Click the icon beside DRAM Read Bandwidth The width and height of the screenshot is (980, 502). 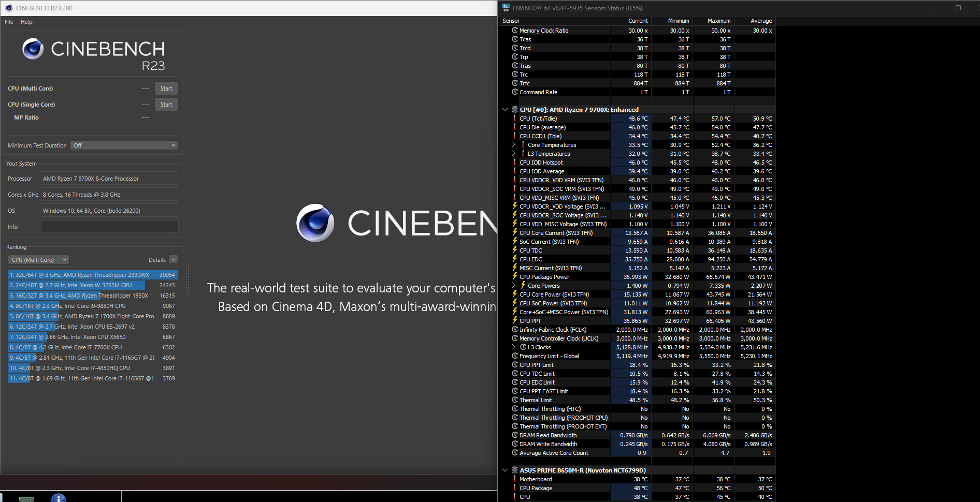click(515, 435)
